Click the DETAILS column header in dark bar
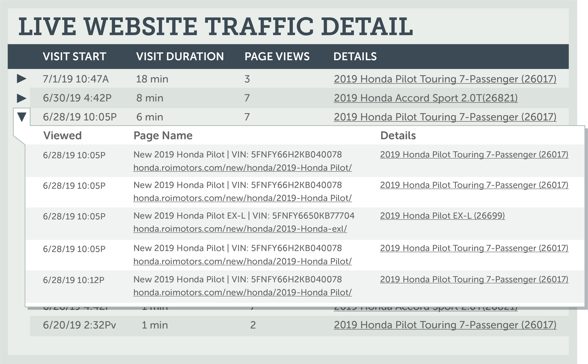Viewport: 588px width, 364px height. pyautogui.click(x=355, y=56)
